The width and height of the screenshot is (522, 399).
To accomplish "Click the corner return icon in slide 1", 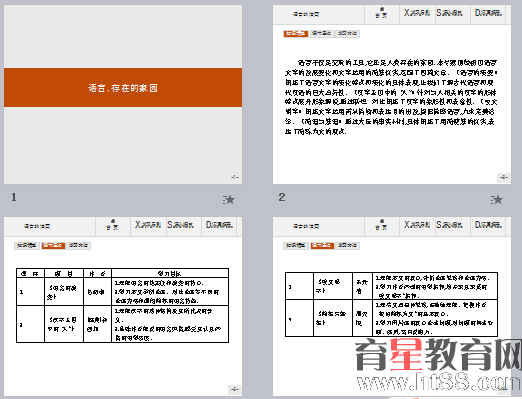I will pos(235,177).
